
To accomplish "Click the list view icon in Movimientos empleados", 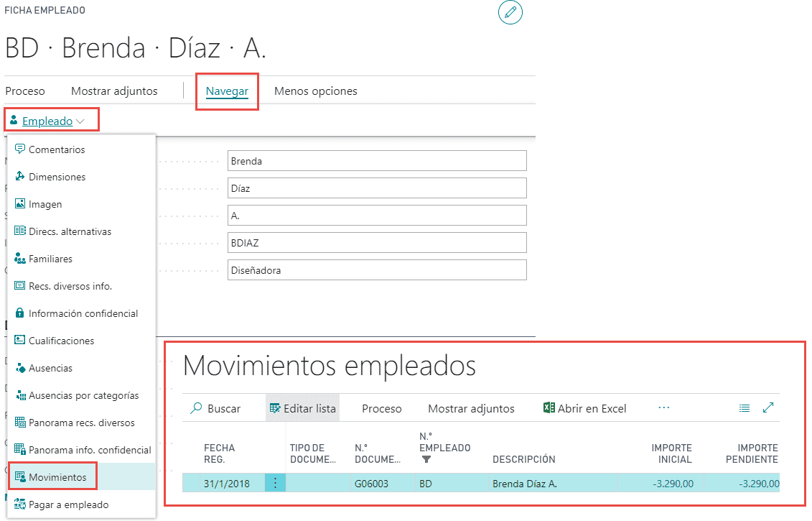I will (x=744, y=407).
